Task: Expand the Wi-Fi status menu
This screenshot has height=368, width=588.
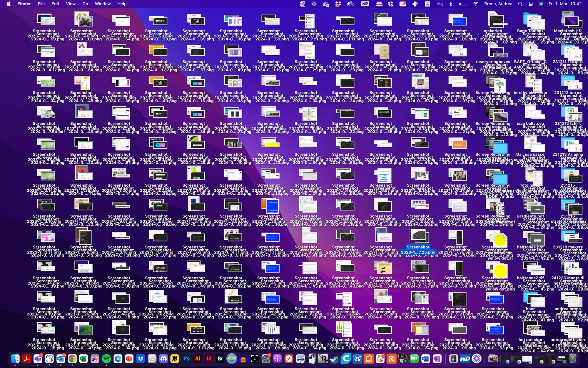Action: pos(475,4)
